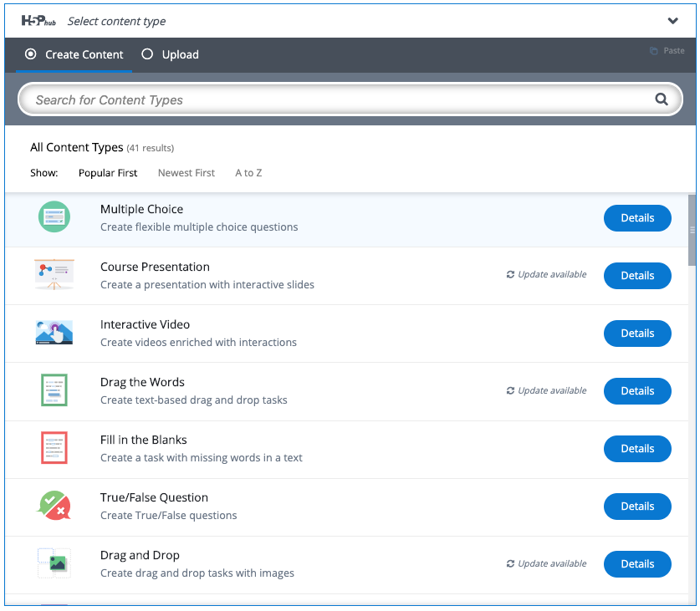This screenshot has width=700, height=611.
Task: Click the Fill in the Blanks icon
Action: 54,448
